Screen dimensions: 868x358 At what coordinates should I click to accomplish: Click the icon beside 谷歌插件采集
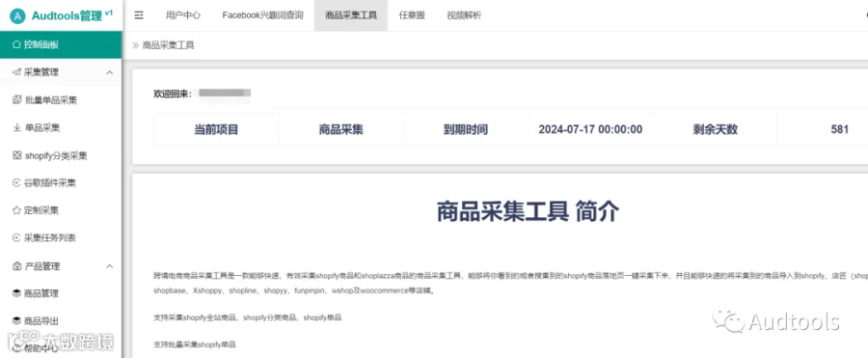(16, 183)
